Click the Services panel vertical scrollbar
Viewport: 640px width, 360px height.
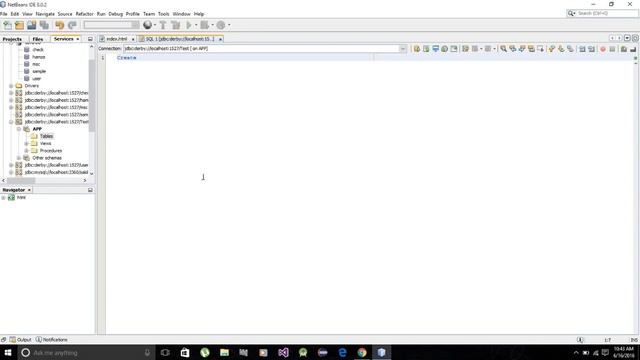91,96
